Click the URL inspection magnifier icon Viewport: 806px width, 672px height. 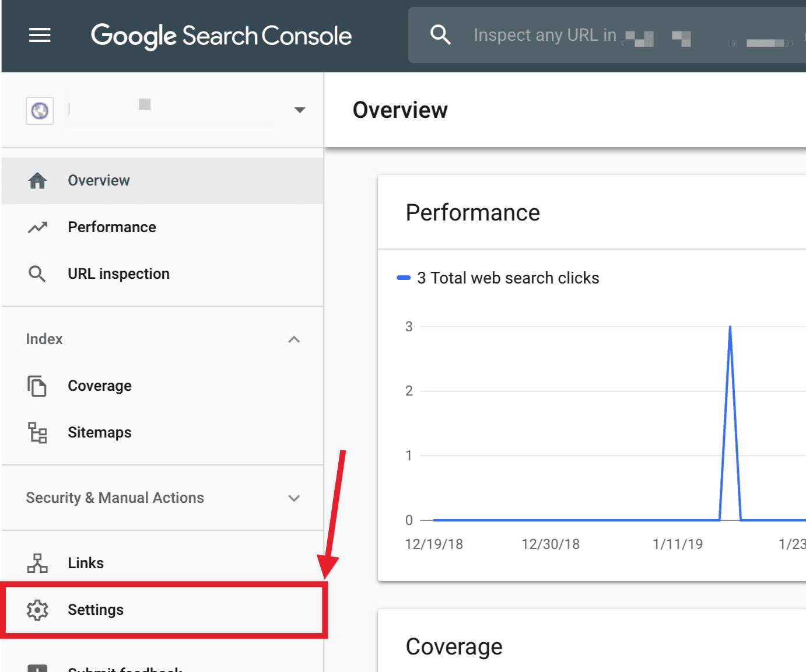[x=37, y=274]
